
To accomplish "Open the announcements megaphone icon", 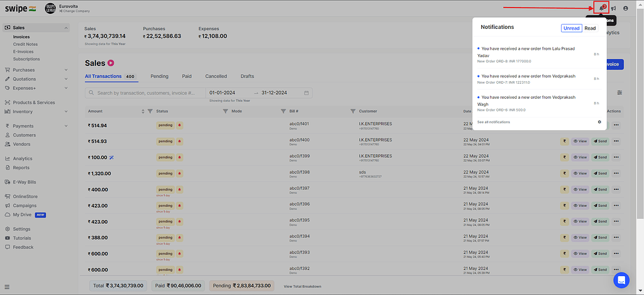I will tap(613, 8).
